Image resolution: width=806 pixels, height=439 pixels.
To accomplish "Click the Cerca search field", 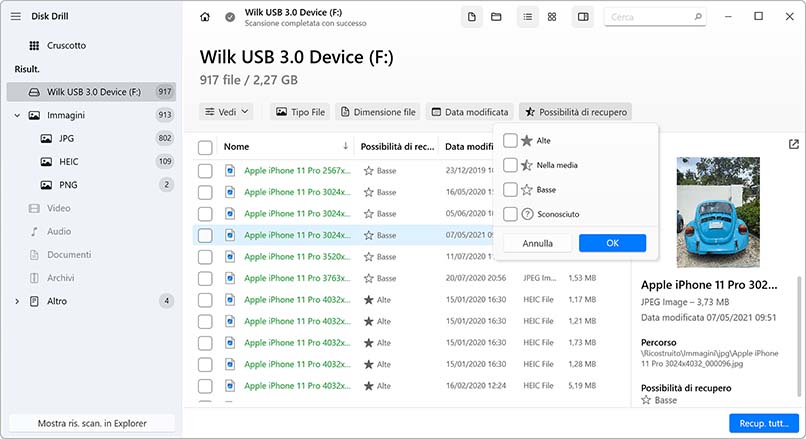I will [x=654, y=17].
